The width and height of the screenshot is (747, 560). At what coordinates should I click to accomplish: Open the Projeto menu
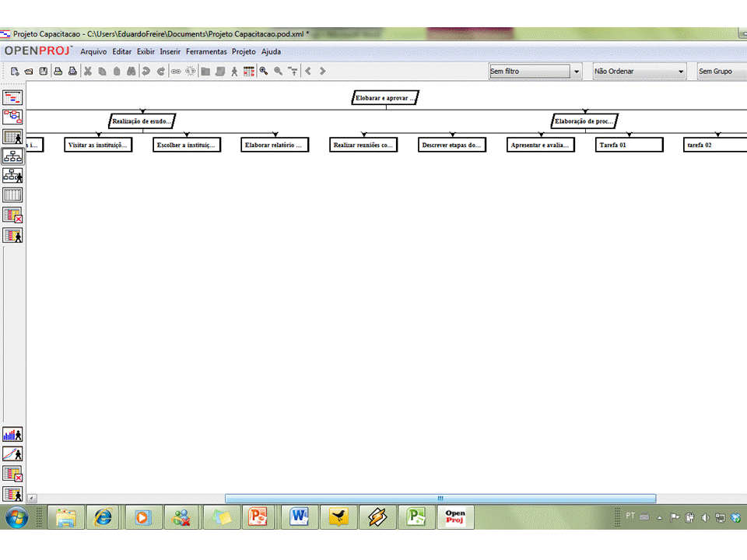(x=244, y=51)
